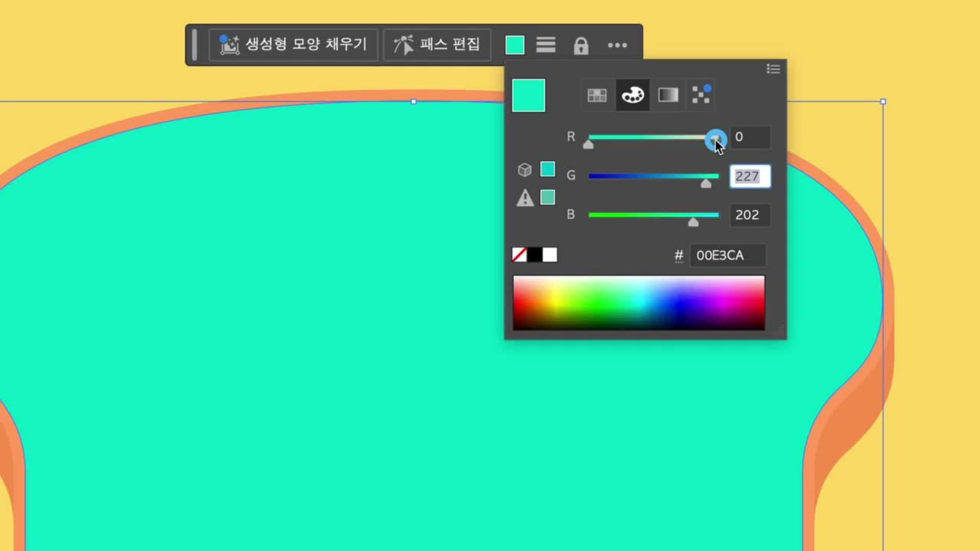Select the white swatch
Image resolution: width=980 pixels, height=551 pixels.
coord(550,255)
